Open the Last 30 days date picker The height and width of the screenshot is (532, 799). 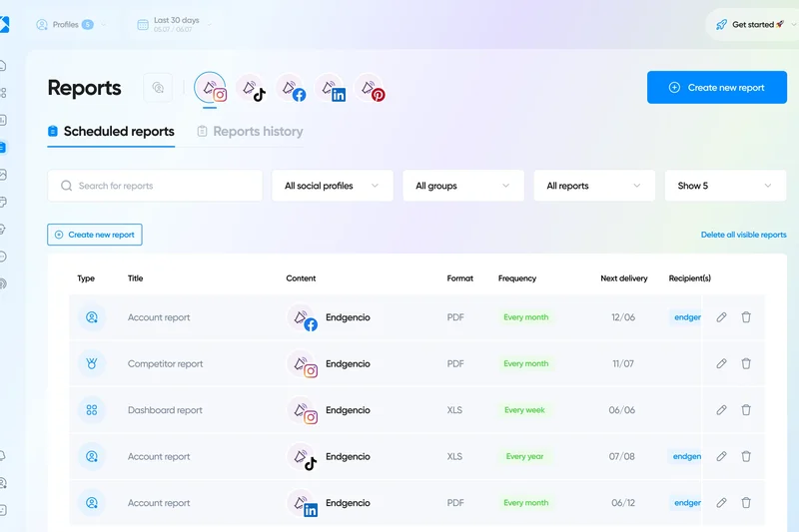pyautogui.click(x=176, y=24)
